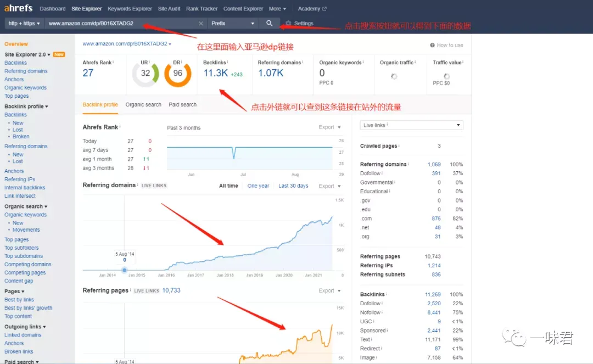Click the search magnifier button
Viewport: 593px width, 364px height.
pos(269,23)
